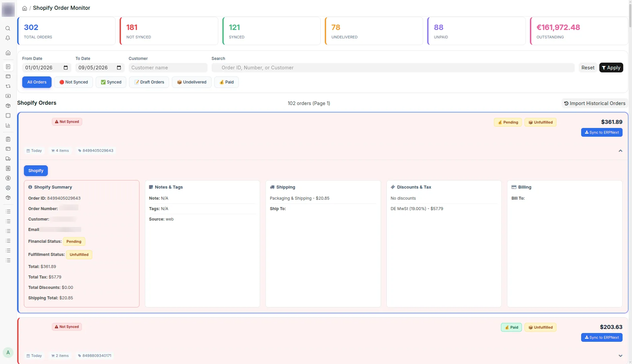This screenshot has width=632, height=364.
Task: Expand the $203.63 order with chevron down
Action: [x=620, y=356]
